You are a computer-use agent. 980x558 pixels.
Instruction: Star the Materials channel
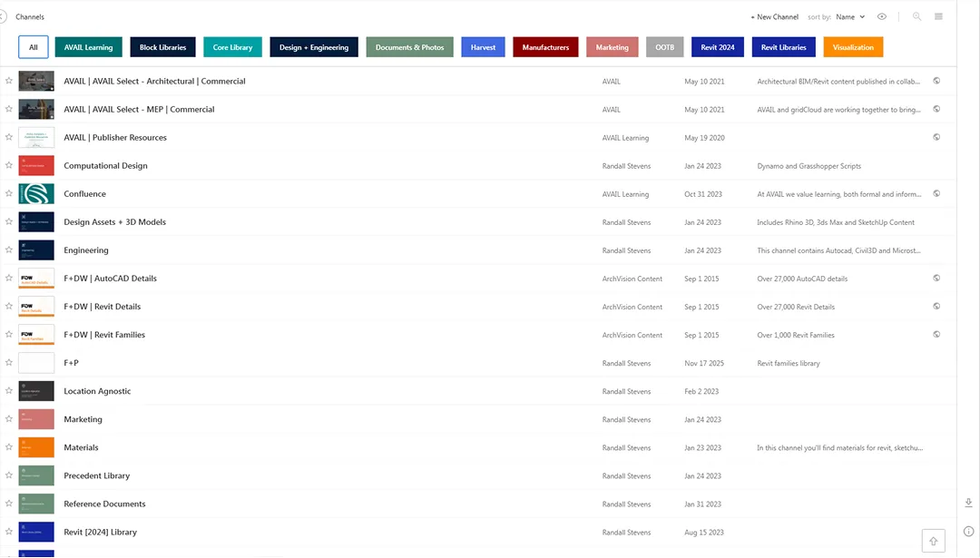[9, 447]
